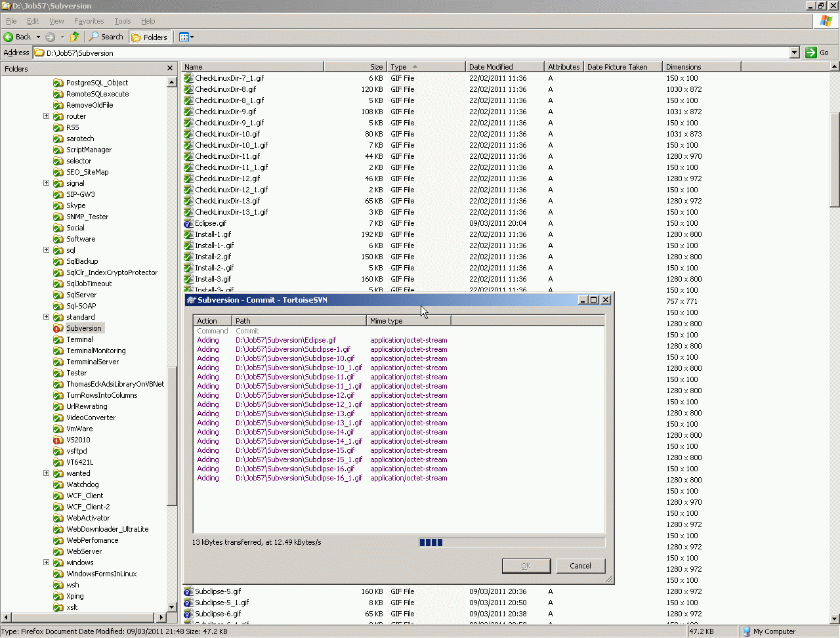This screenshot has width=840, height=638.
Task: Click the Subclipse-5_1.gif file icon
Action: 188,603
